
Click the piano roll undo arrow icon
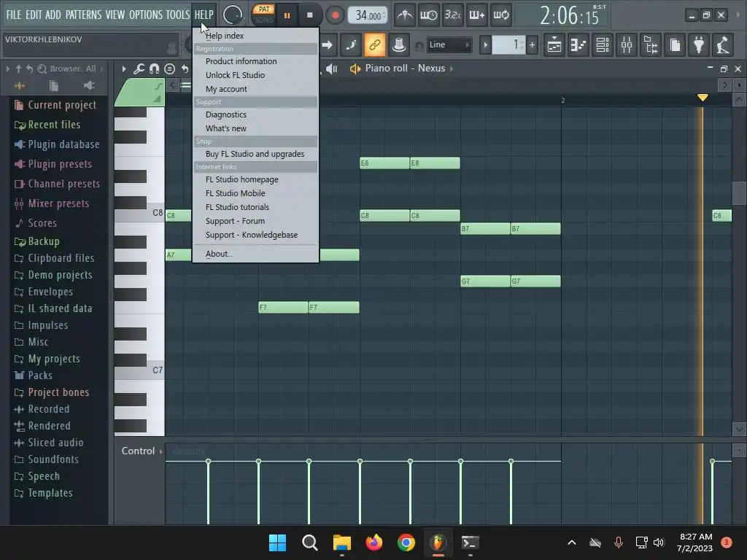pos(185,69)
